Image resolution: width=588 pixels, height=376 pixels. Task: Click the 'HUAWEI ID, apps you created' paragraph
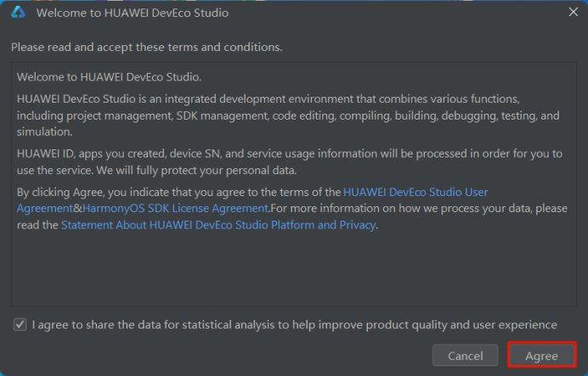click(290, 162)
